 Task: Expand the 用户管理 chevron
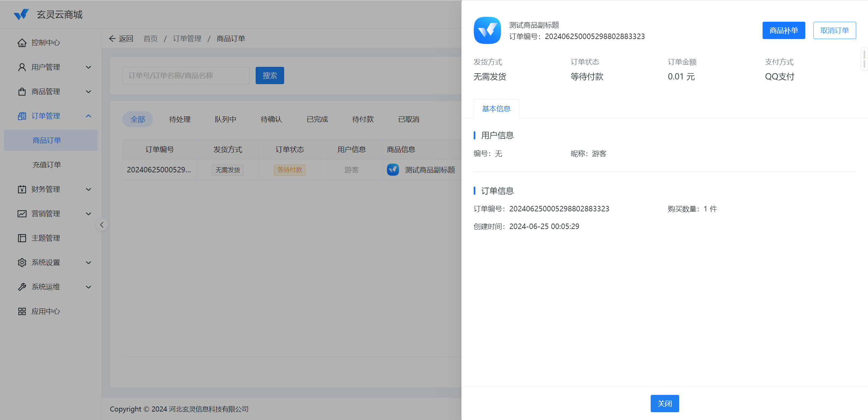coord(88,67)
